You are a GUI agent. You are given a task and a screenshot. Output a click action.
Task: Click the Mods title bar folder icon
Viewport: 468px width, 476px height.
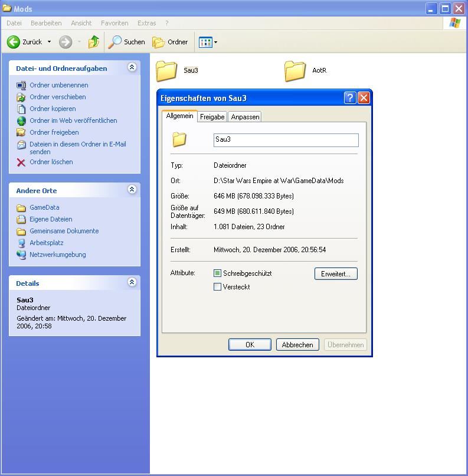6,8
